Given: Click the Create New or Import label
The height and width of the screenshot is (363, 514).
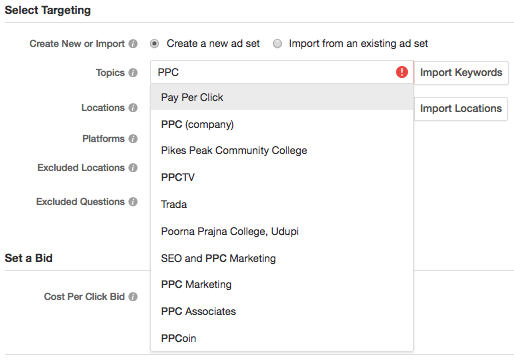Looking at the screenshot, I should pyautogui.click(x=77, y=44).
